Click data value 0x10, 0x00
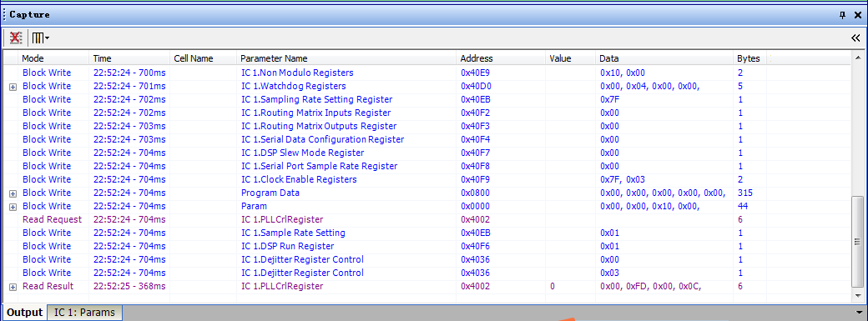Viewport: 868px width, 321px height. (x=623, y=73)
